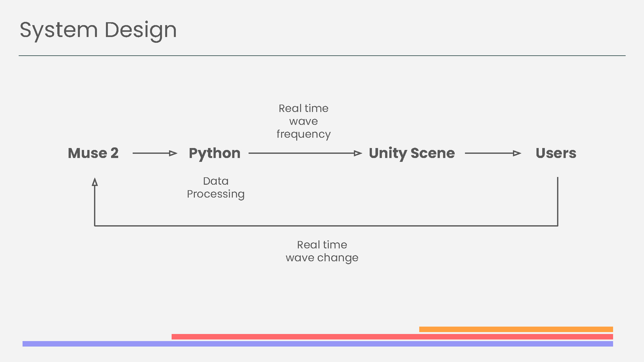Image resolution: width=644 pixels, height=362 pixels.
Task: Click the word "Data" below Python
Action: (x=216, y=181)
